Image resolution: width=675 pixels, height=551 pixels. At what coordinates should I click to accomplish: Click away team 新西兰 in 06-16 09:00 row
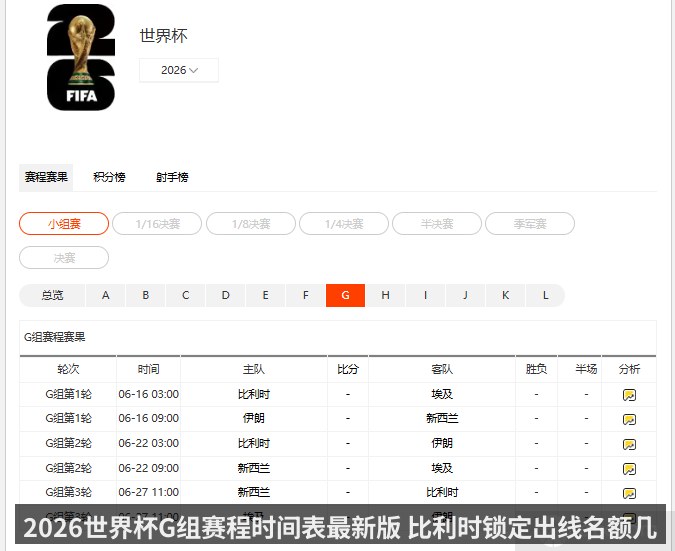tap(442, 418)
